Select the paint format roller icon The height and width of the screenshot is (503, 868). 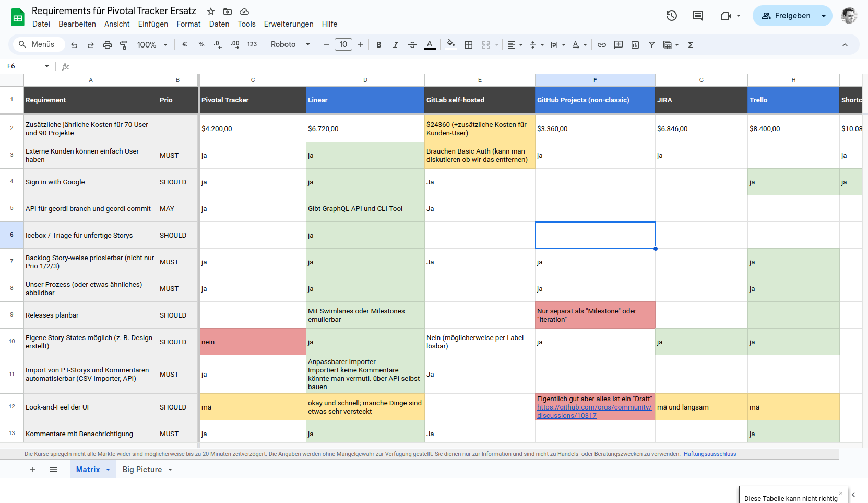pos(124,45)
